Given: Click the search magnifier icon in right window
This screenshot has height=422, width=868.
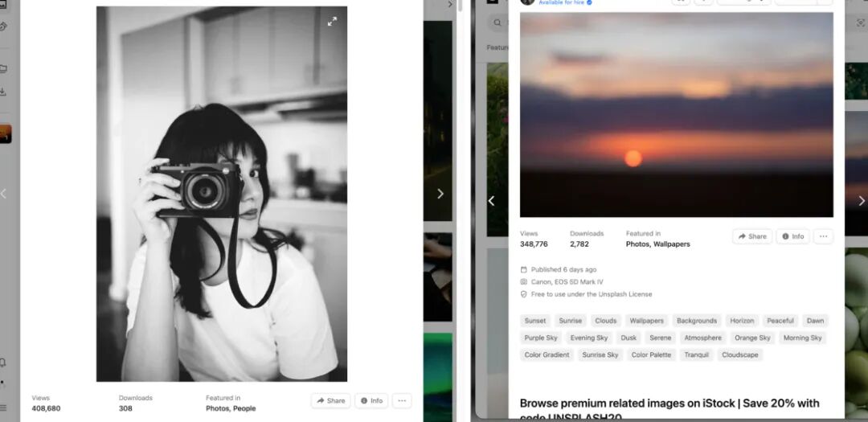Looking at the screenshot, I should tap(497, 23).
